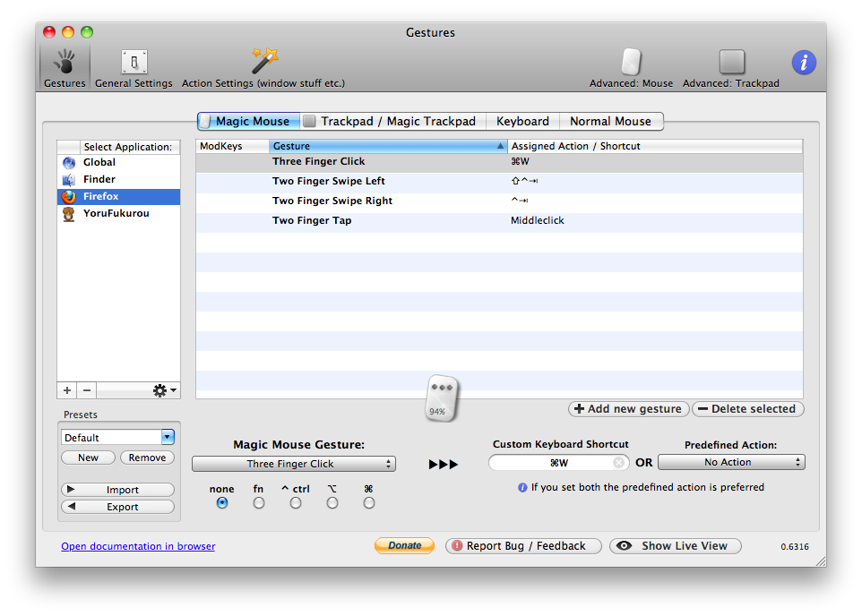The width and height of the screenshot is (862, 616).
Task: Click the Export presets button
Action: coord(117,507)
